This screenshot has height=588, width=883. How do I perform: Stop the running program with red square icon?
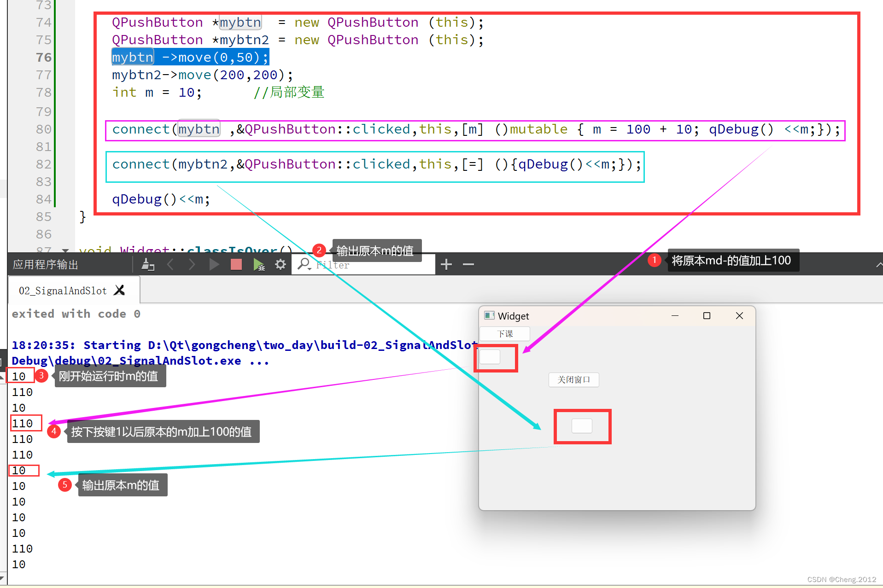pos(236,264)
